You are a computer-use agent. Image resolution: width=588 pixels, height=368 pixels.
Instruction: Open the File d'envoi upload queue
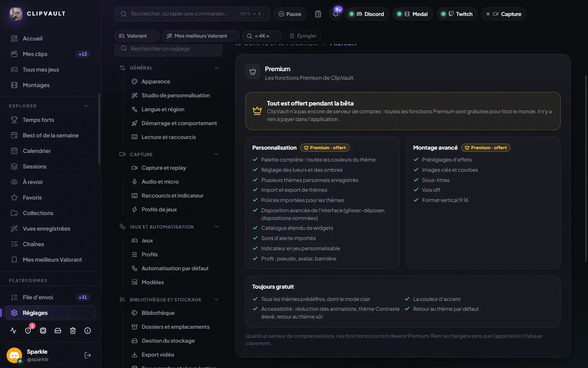tap(50, 297)
